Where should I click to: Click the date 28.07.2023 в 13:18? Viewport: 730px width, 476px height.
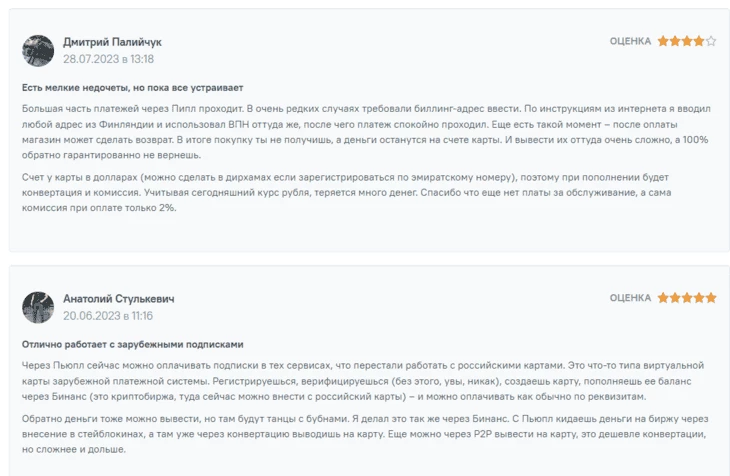point(108,59)
